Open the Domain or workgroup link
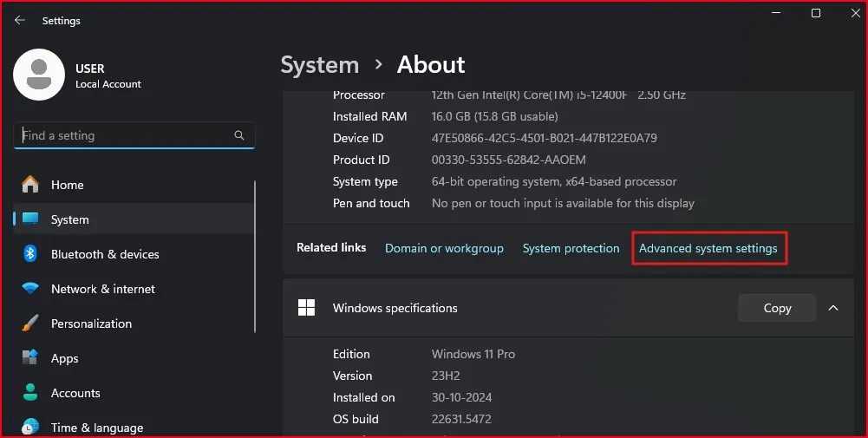The height and width of the screenshot is (438, 868). (x=444, y=248)
